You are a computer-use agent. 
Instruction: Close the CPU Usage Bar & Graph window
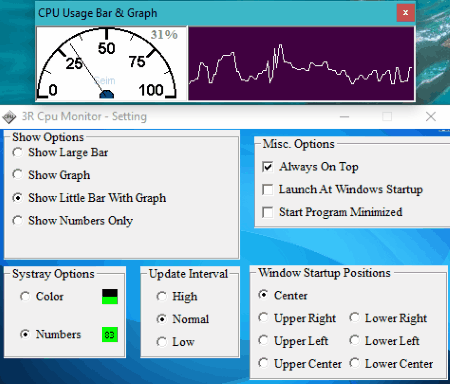pos(405,13)
